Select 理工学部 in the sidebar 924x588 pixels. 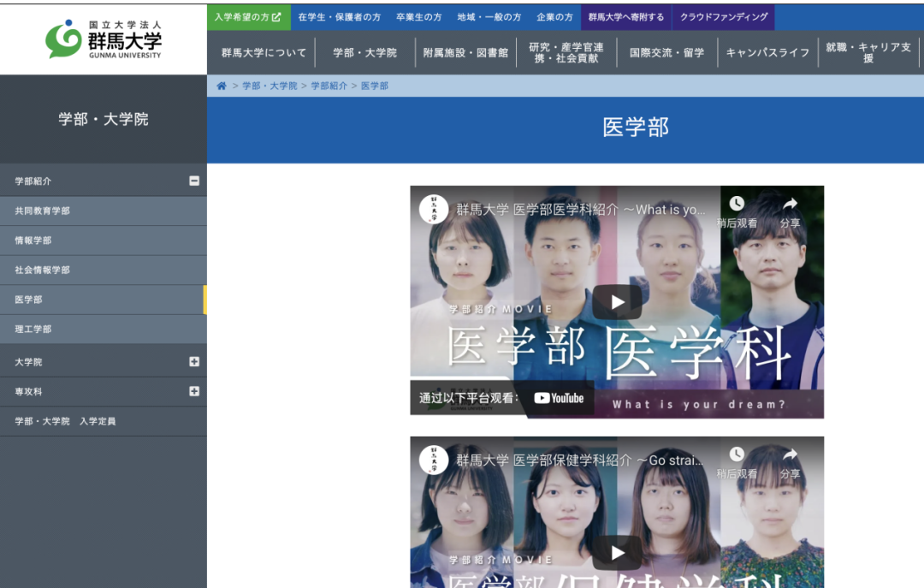click(x=104, y=329)
